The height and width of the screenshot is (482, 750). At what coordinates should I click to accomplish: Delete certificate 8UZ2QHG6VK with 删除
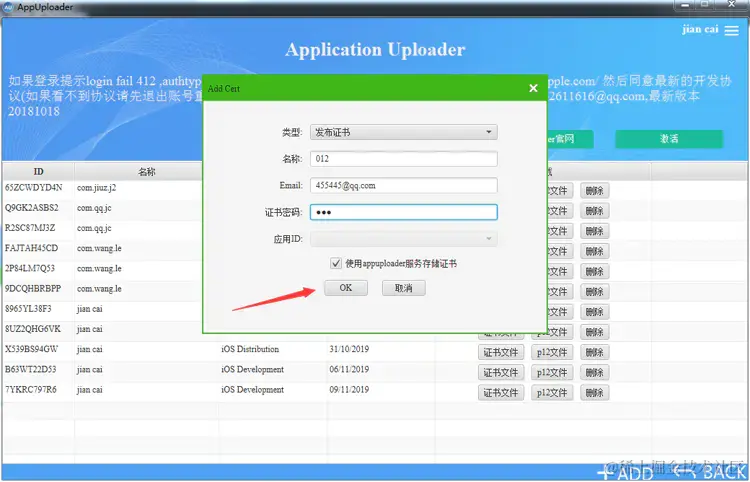[x=595, y=332]
